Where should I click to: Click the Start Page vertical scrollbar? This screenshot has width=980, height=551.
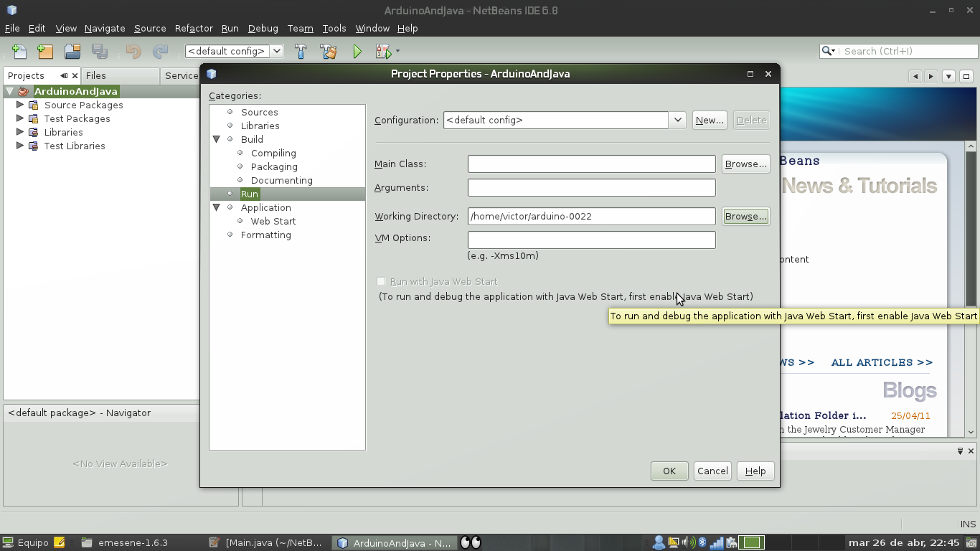click(x=971, y=289)
